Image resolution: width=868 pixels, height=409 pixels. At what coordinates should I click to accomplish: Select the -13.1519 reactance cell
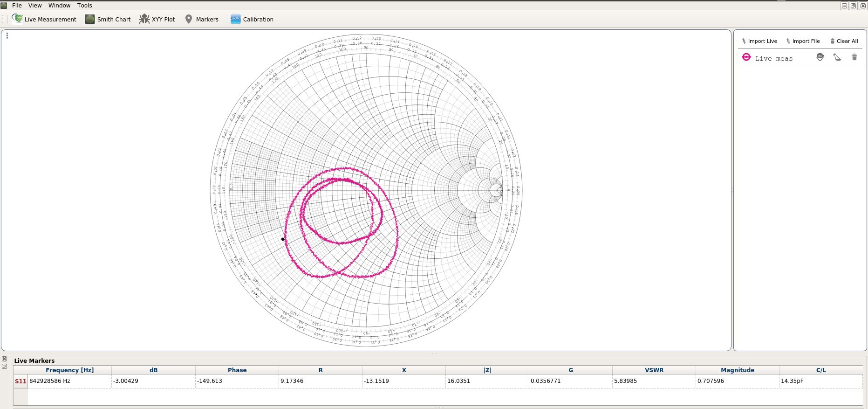click(x=404, y=381)
